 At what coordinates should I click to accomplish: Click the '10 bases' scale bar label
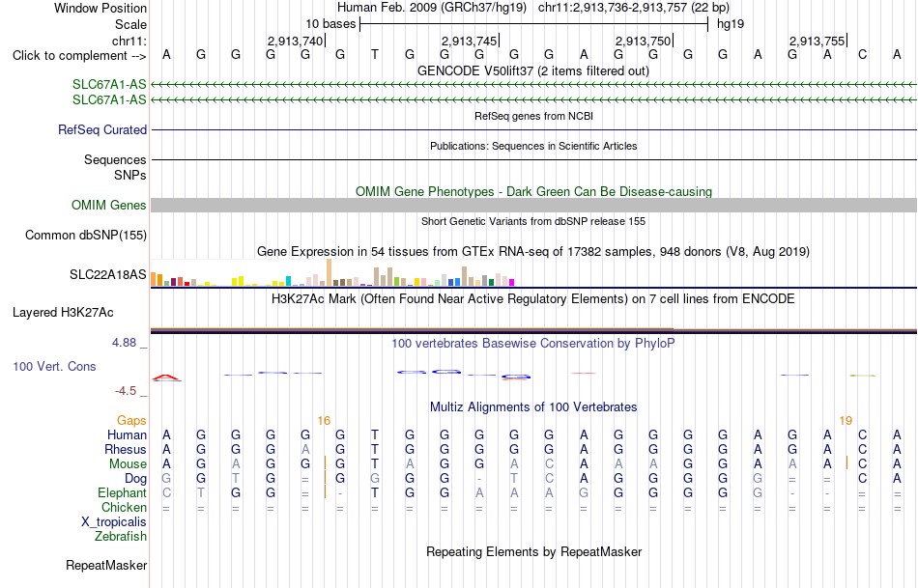coord(330,24)
